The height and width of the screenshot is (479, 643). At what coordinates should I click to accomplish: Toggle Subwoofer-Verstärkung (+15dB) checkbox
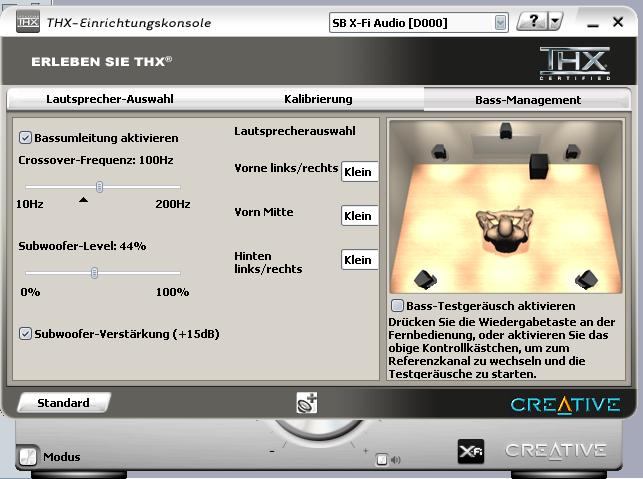click(x=25, y=333)
